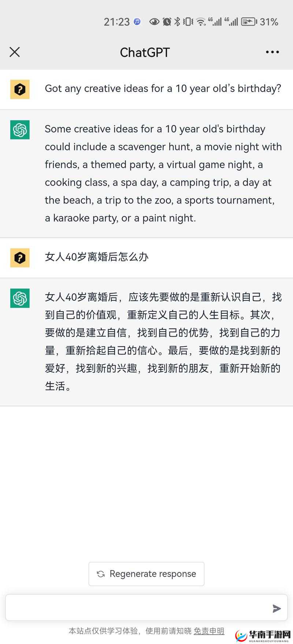Tap the regenerate circular-arrows icon

click(x=101, y=574)
